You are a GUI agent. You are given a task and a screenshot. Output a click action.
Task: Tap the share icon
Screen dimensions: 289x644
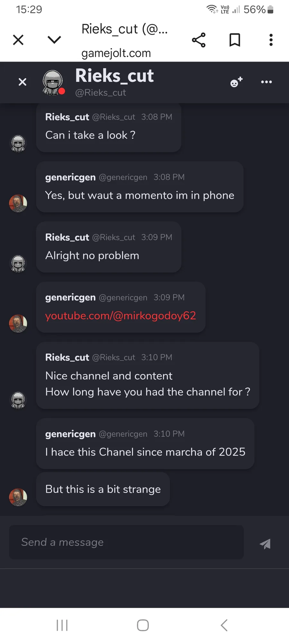[x=199, y=40]
